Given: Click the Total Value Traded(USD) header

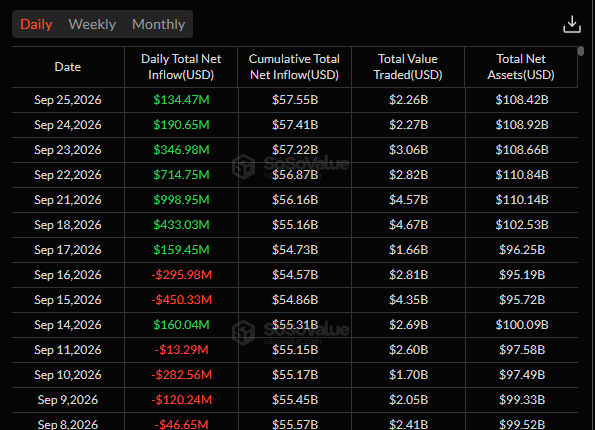Looking at the screenshot, I should tap(408, 67).
